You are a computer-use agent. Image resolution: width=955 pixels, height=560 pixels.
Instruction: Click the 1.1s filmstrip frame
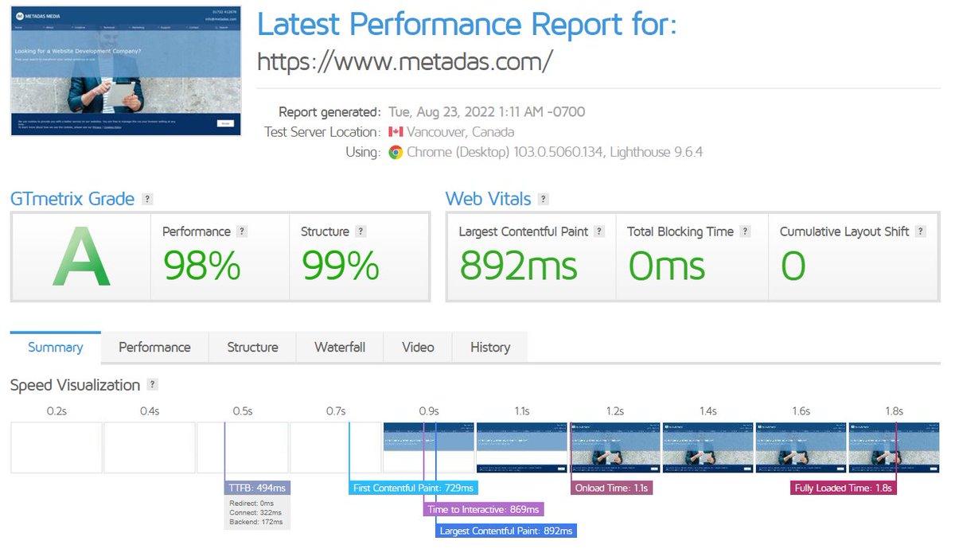coord(522,448)
